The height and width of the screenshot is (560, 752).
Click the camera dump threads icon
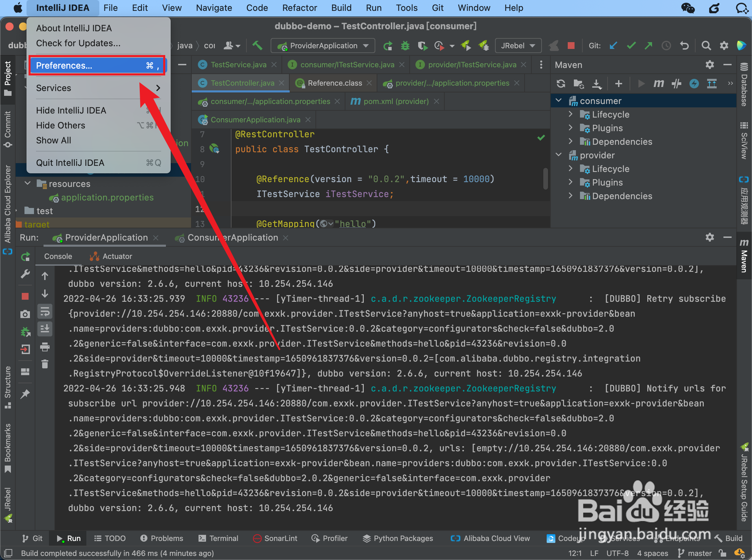coord(25,314)
